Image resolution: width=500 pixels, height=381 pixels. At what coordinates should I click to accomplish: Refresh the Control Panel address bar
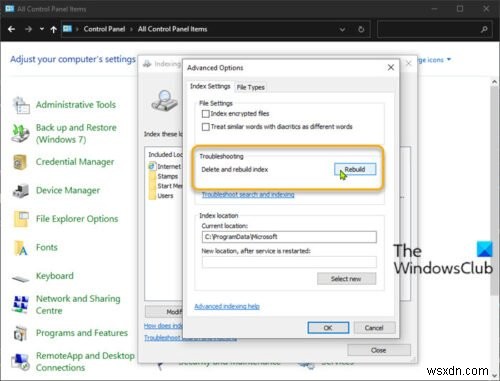click(x=361, y=29)
